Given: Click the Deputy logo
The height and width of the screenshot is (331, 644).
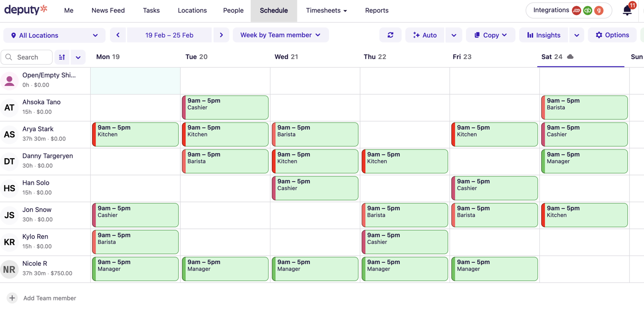Looking at the screenshot, I should coord(26,10).
